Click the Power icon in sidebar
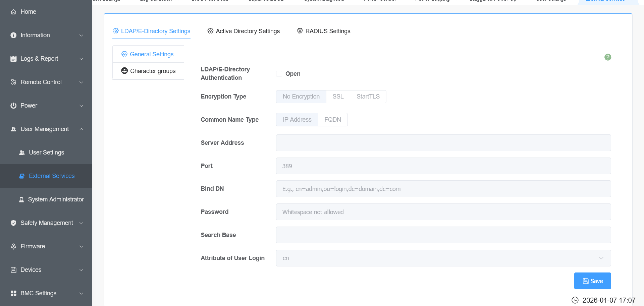 pyautogui.click(x=13, y=106)
